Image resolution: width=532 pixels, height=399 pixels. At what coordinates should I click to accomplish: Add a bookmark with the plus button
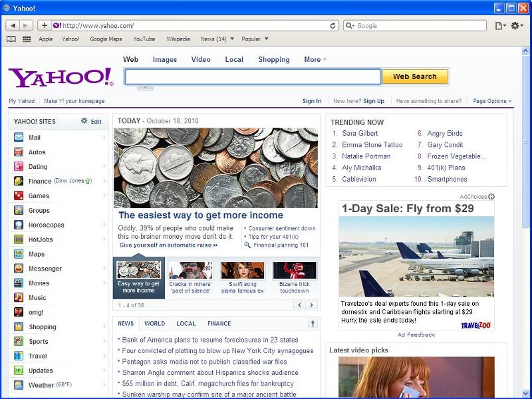click(45, 25)
